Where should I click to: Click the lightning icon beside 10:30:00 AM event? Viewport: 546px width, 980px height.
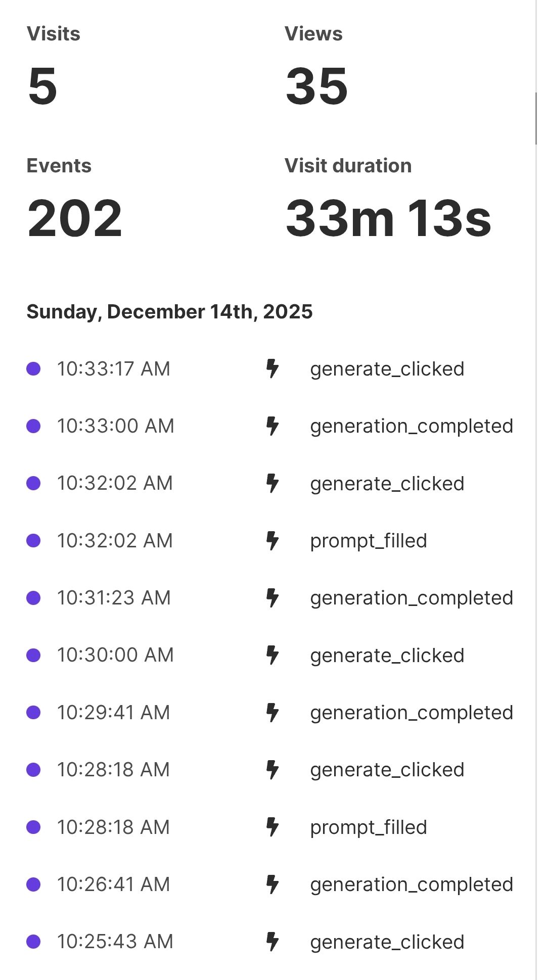point(272,655)
